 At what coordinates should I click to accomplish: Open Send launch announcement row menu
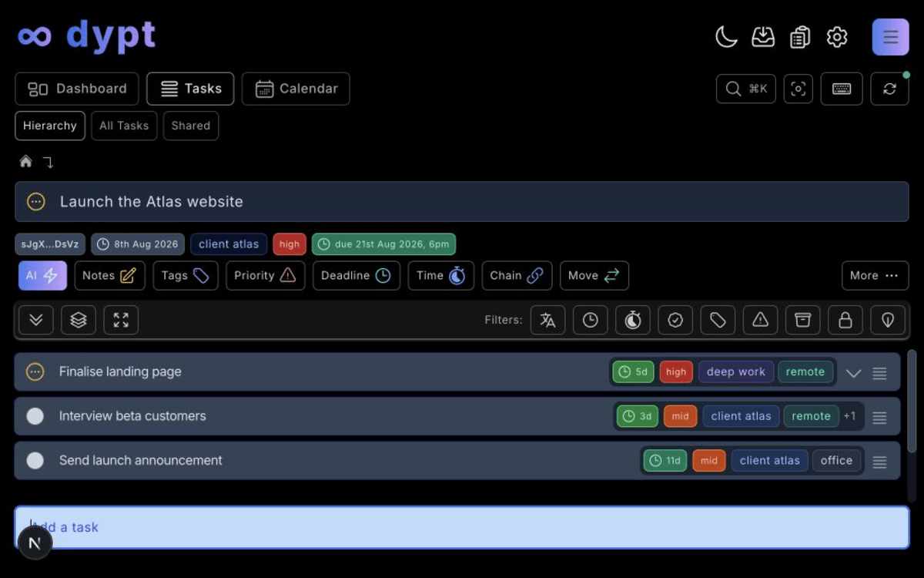(879, 462)
